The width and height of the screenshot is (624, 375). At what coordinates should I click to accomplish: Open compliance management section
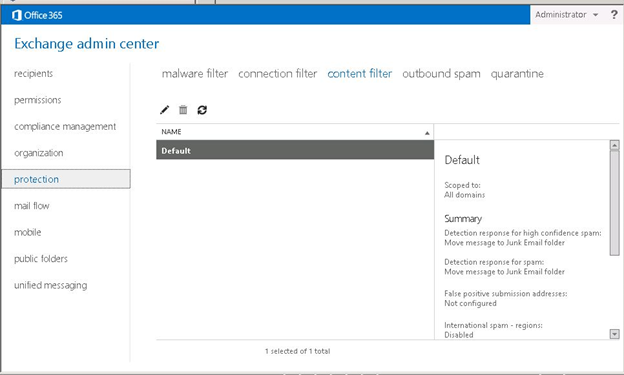[x=65, y=126]
